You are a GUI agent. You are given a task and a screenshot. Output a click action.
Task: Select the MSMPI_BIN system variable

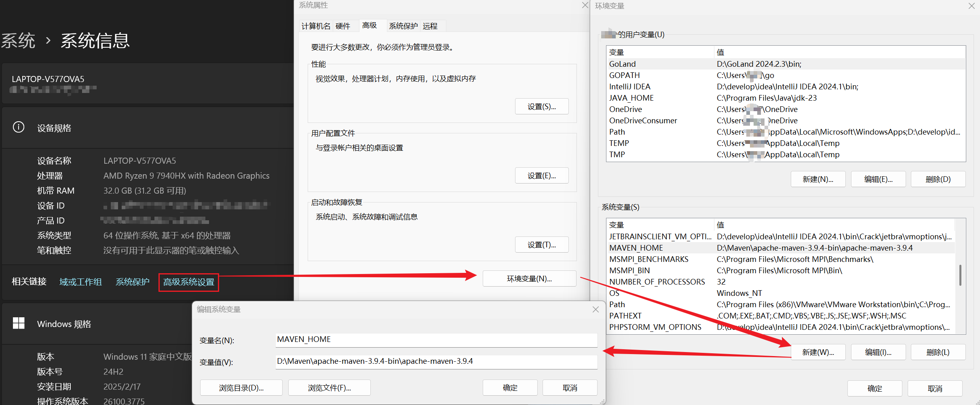[781, 270]
